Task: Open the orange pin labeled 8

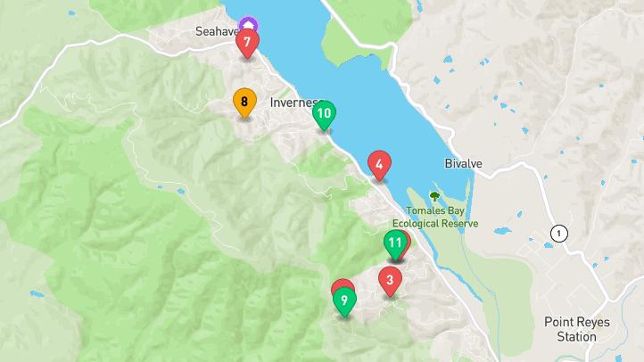Action: coord(244,103)
